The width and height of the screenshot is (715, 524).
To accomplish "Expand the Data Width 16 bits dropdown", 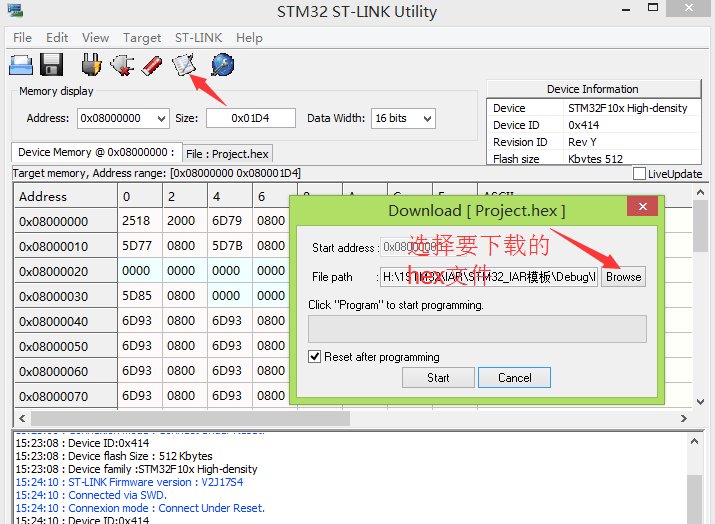I will 427,119.
